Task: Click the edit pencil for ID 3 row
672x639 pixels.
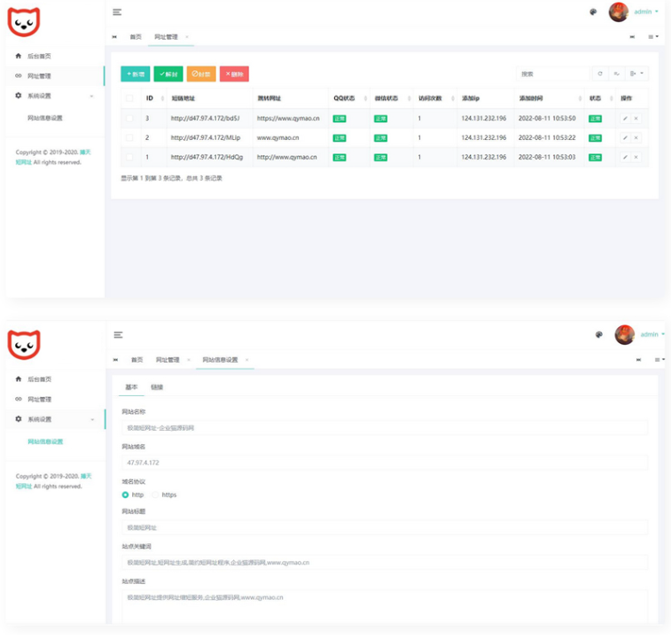Action: [x=625, y=118]
